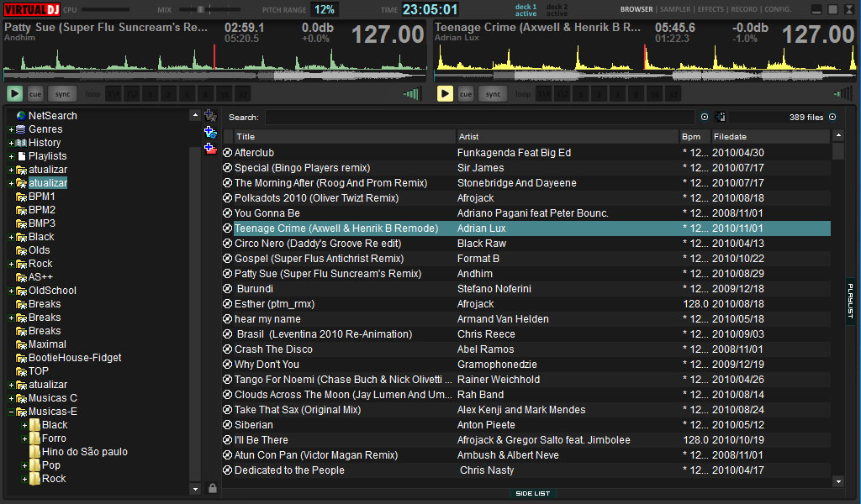Click deck 1 green level meter icon
The image size is (861, 504).
[412, 94]
